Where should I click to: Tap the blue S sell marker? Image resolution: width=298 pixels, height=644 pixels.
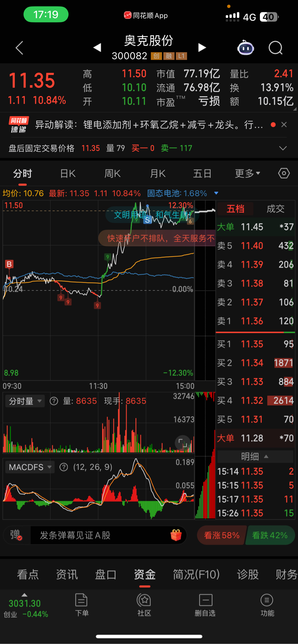147,220
